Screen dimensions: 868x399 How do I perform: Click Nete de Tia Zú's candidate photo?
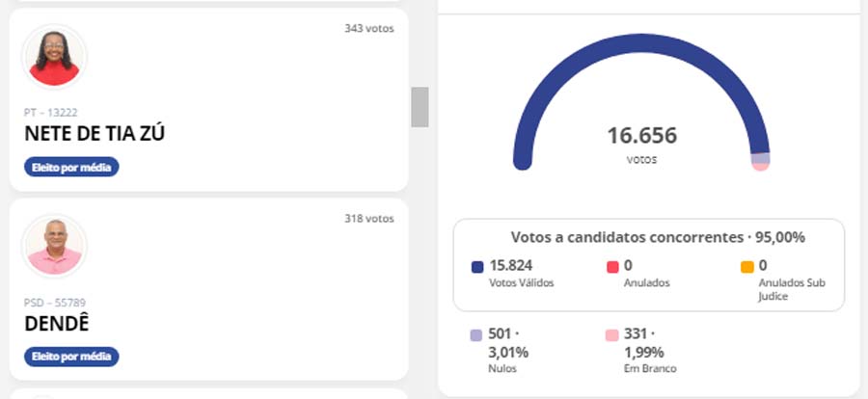tap(54, 57)
